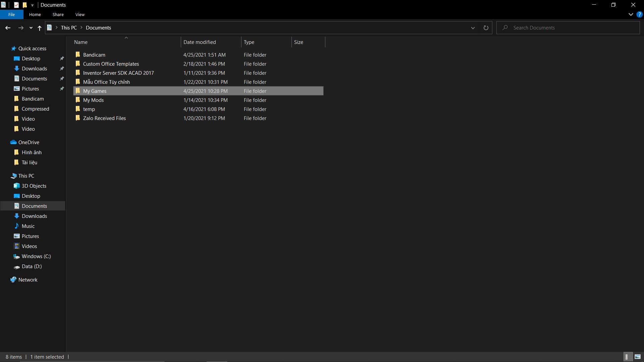Viewport: 644px width, 362px height.
Task: Open Windows (C:) drive in sidebar
Action: (36, 256)
